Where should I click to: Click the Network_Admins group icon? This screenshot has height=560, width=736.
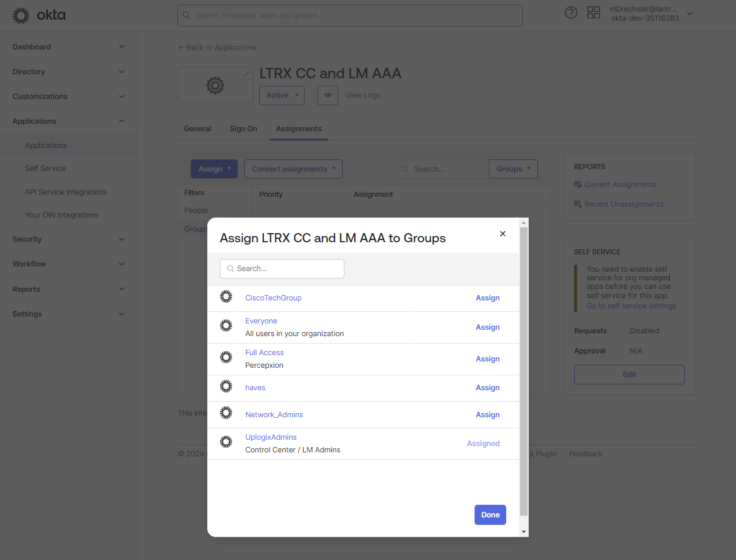click(226, 413)
